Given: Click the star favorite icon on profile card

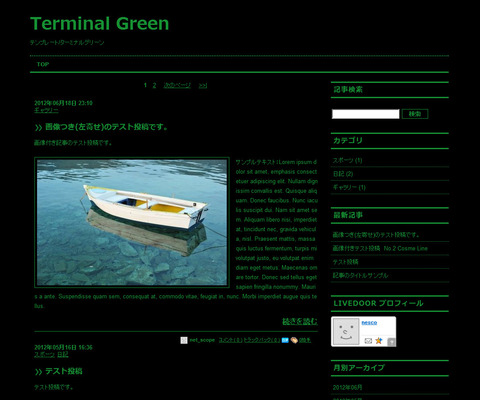Looking at the screenshot, I should tap(379, 341).
